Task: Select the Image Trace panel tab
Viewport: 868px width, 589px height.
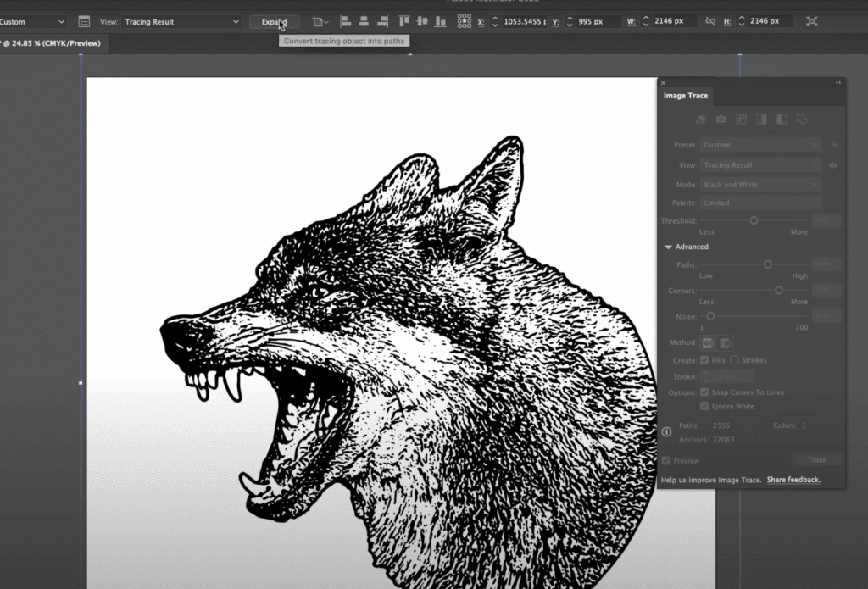Action: point(685,95)
